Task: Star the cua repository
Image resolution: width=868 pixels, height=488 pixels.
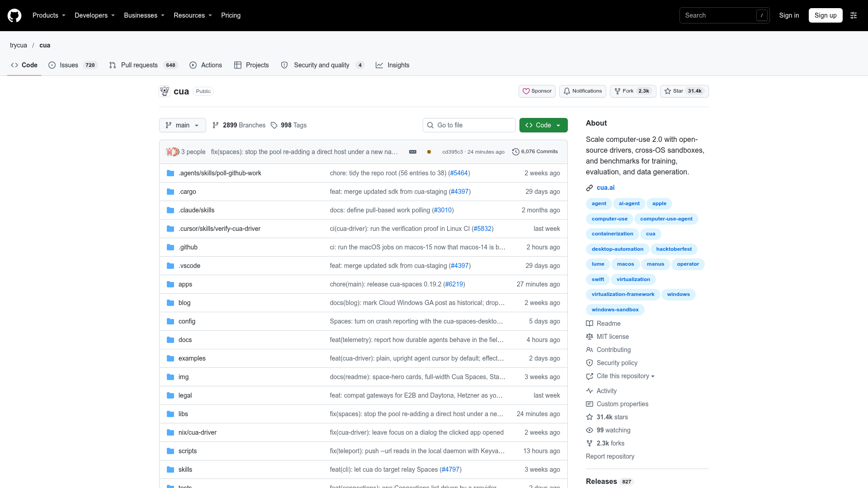Action: pos(684,91)
